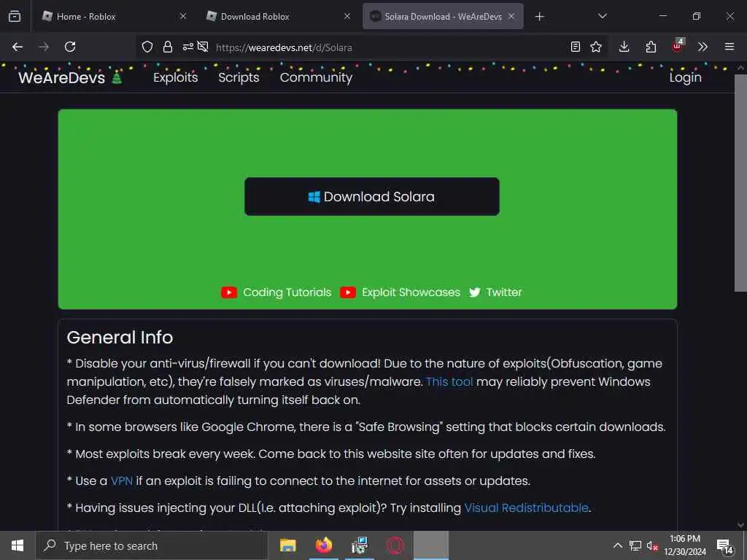Reload the current page
This screenshot has width=747, height=560.
tap(70, 47)
